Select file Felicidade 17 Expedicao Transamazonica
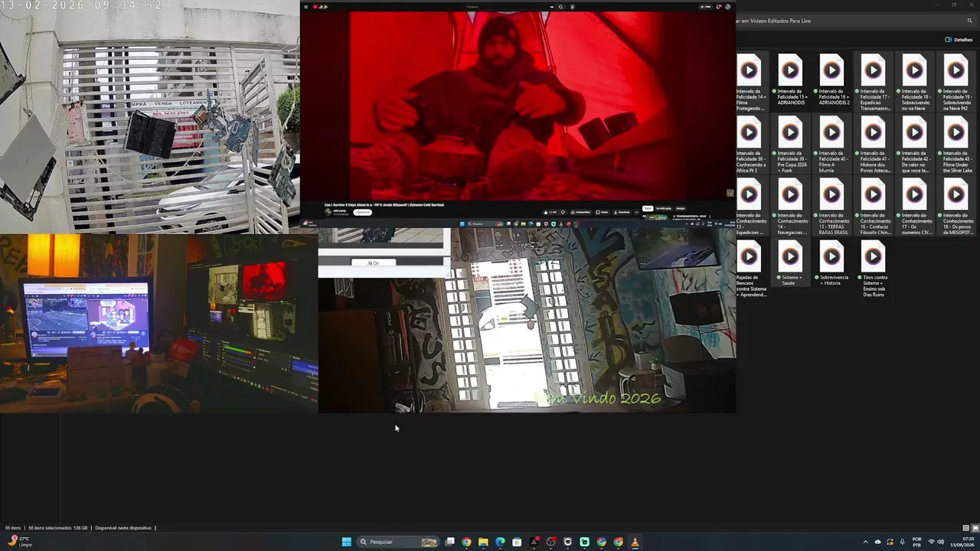The image size is (980, 551). tap(873, 82)
